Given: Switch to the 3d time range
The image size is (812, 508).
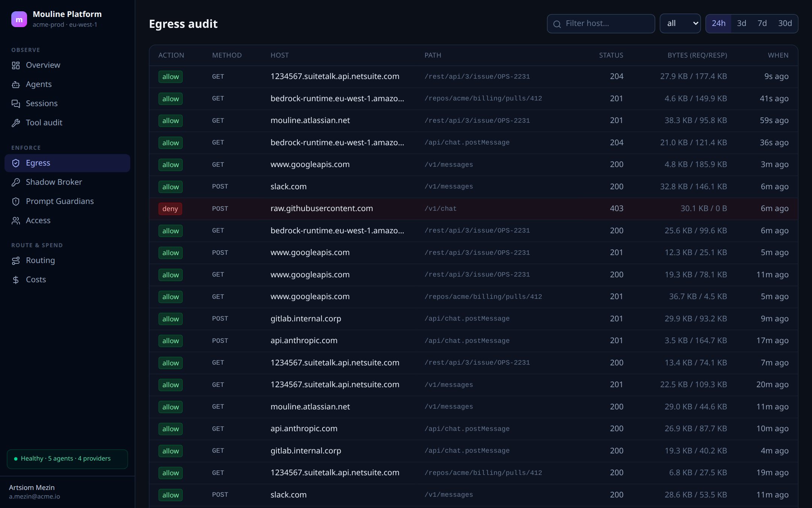Looking at the screenshot, I should (x=741, y=23).
